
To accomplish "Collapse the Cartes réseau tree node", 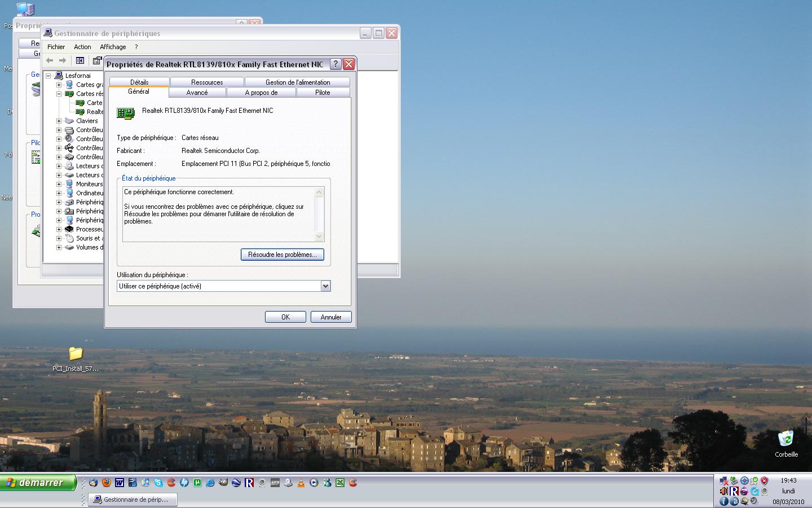I will pyautogui.click(x=59, y=94).
